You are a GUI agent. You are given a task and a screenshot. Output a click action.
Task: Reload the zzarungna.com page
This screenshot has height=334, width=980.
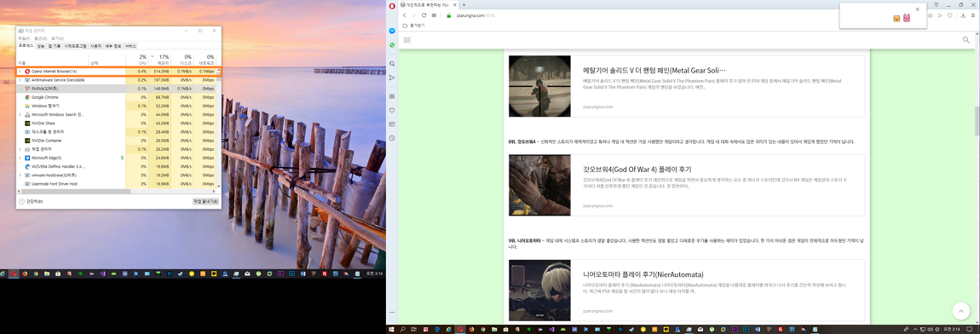(x=424, y=15)
